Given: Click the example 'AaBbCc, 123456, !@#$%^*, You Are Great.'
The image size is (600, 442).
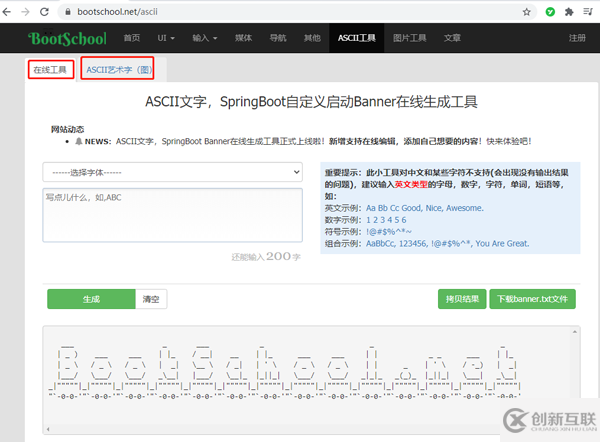Looking at the screenshot, I should click(447, 244).
